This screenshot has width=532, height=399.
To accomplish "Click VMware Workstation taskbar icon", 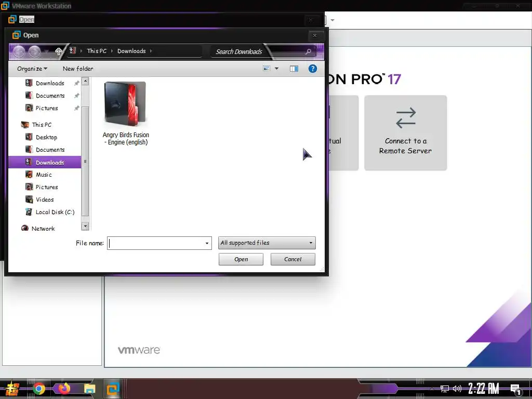I will coord(113,389).
